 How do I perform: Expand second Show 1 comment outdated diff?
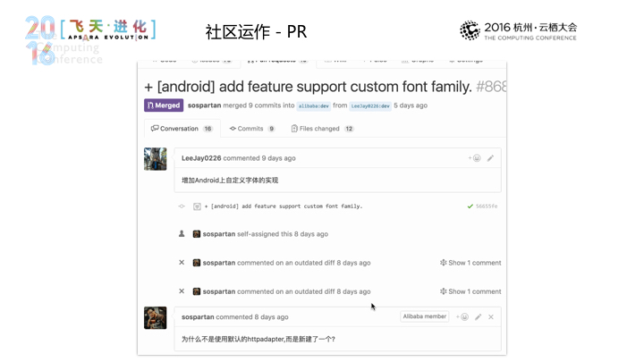(470, 291)
